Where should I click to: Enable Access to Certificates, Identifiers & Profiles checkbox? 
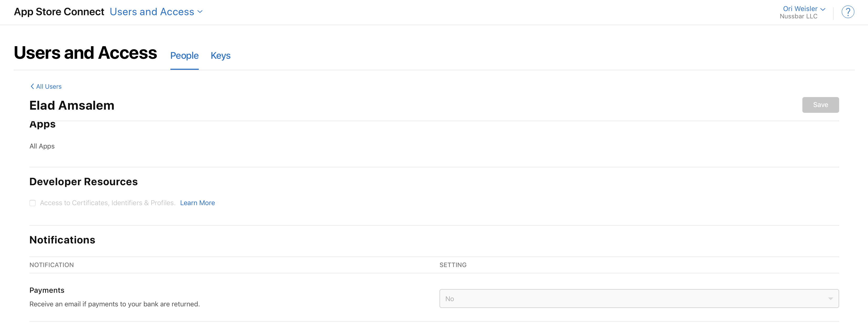point(33,203)
